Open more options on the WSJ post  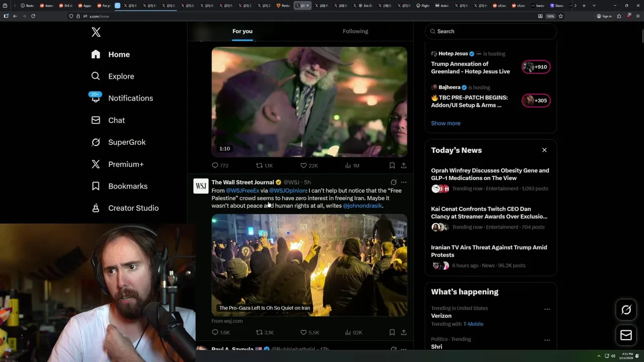coord(404,183)
